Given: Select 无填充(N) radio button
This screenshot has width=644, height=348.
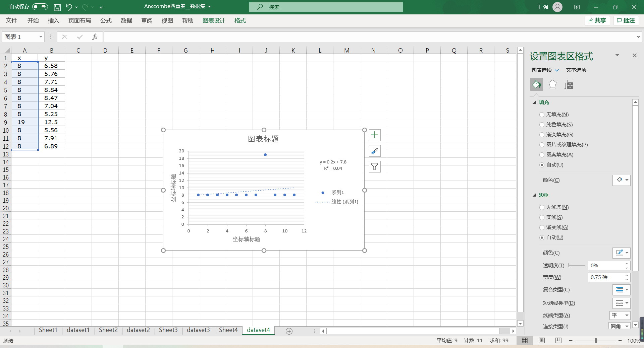Looking at the screenshot, I should (x=542, y=115).
